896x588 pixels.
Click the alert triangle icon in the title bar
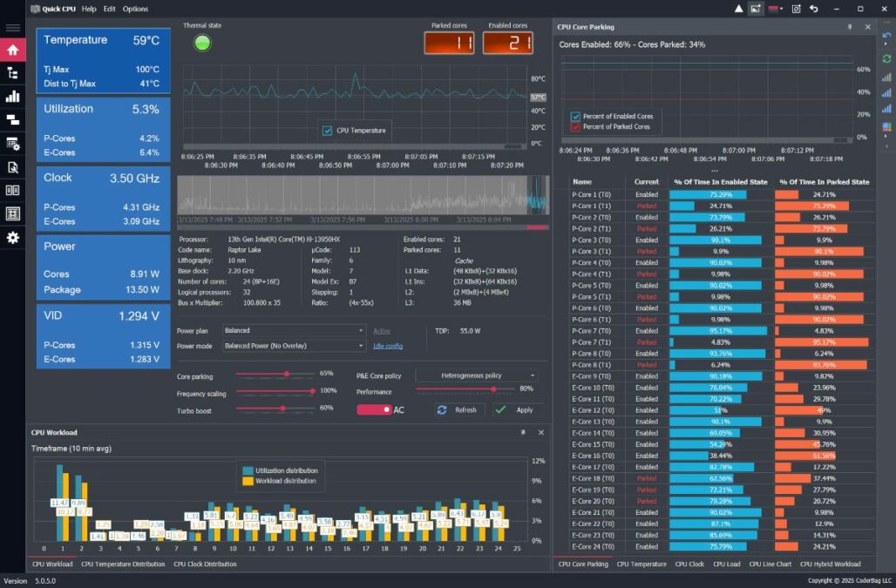[736, 9]
